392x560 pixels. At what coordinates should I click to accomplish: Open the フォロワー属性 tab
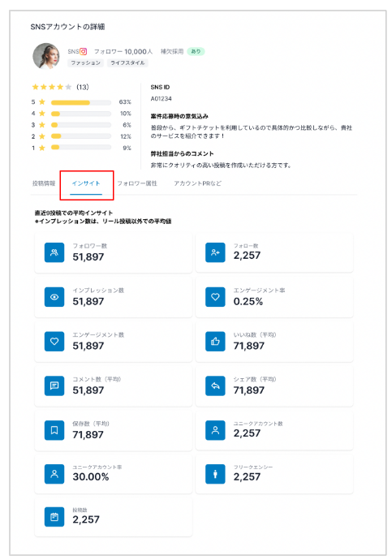point(137,183)
